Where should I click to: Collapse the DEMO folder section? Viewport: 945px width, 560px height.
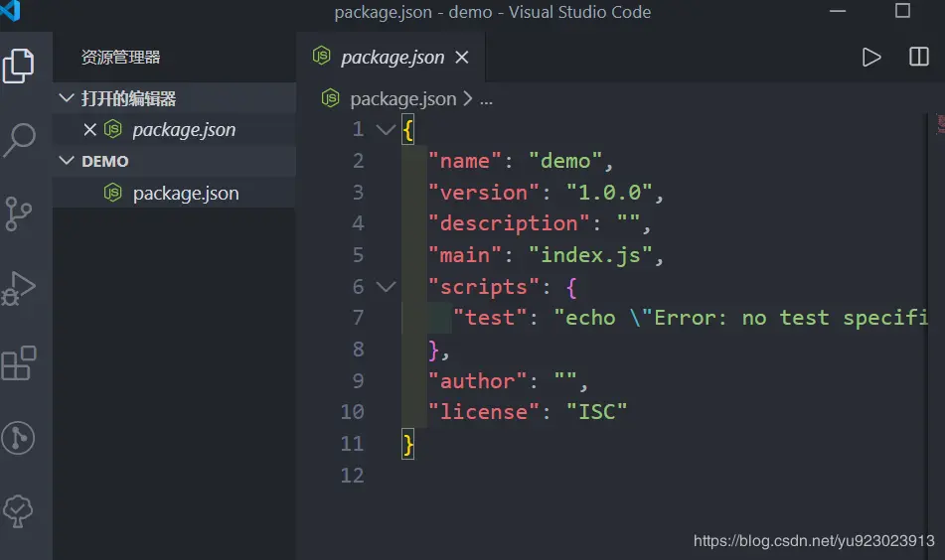67,160
